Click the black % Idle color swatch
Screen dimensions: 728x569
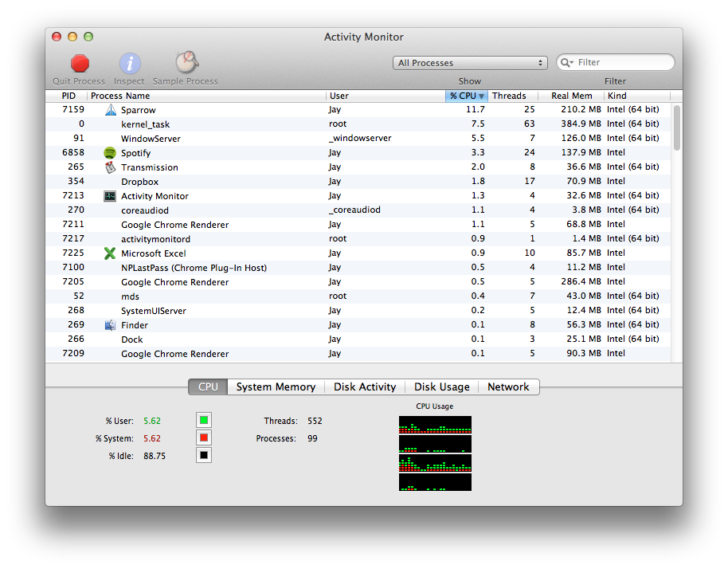pyautogui.click(x=204, y=455)
